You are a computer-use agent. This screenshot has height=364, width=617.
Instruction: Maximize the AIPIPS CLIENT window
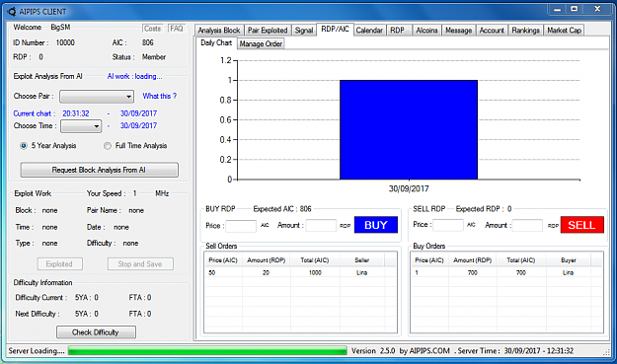pyautogui.click(x=575, y=10)
